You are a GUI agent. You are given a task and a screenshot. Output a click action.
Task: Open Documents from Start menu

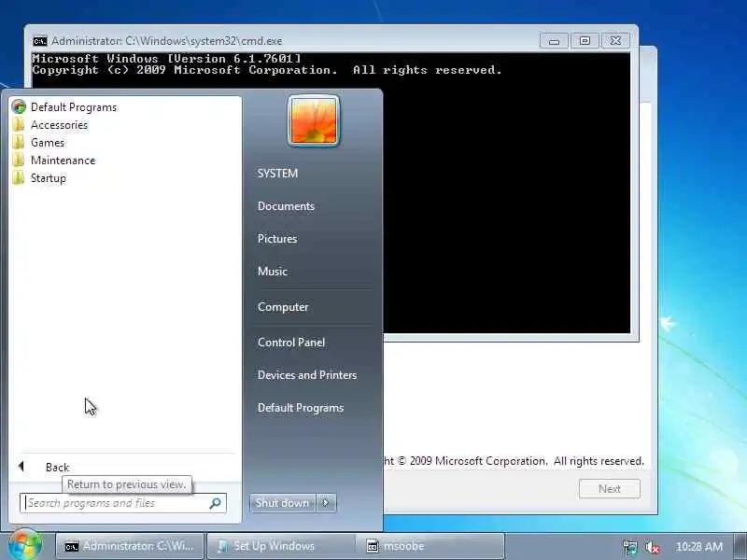pyautogui.click(x=287, y=206)
